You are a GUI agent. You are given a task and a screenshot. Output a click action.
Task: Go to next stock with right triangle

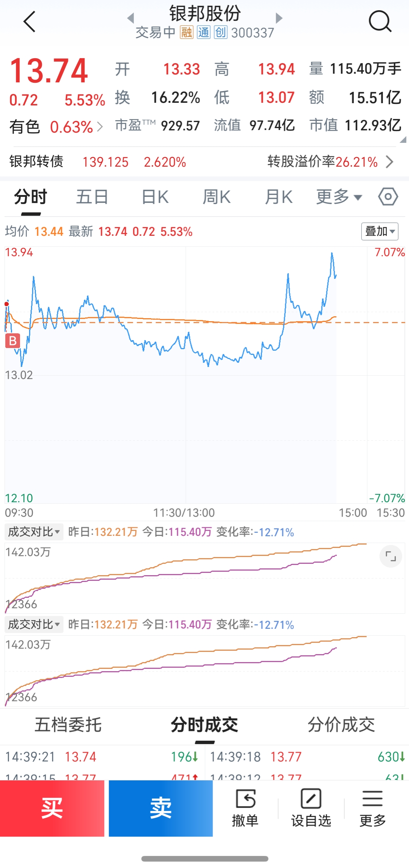[279, 18]
